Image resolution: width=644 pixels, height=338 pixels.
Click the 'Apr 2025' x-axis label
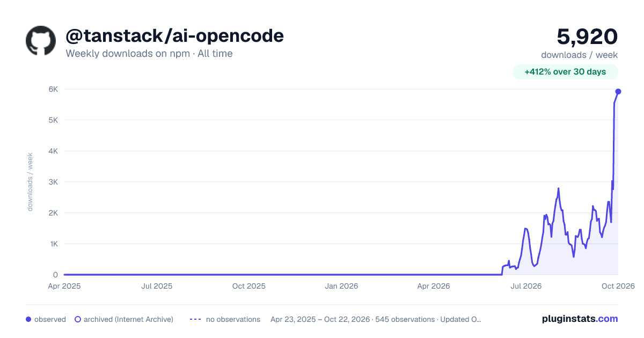[64, 286]
